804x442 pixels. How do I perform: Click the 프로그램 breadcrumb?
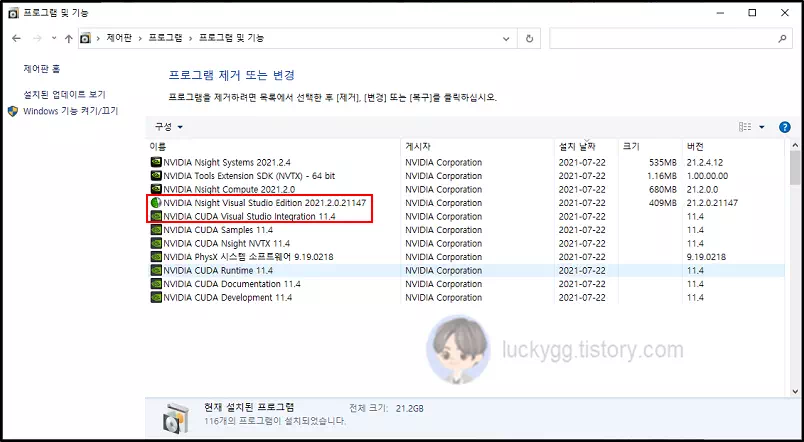pos(165,38)
